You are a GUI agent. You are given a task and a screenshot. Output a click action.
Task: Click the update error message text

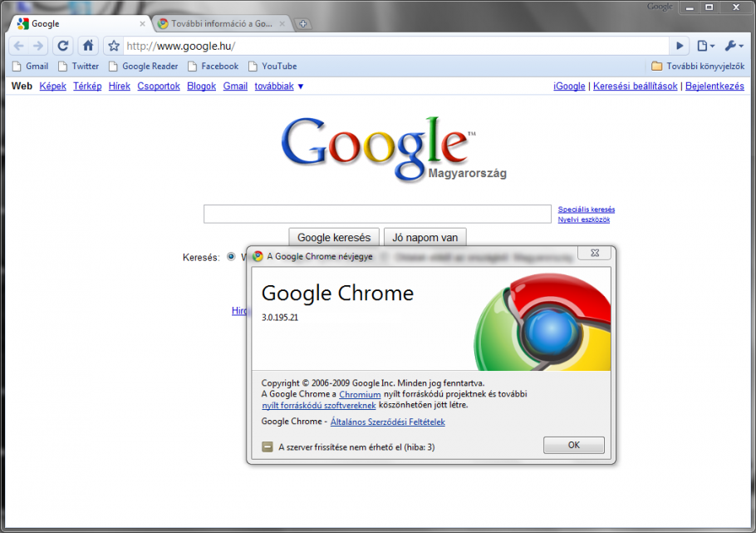click(356, 447)
